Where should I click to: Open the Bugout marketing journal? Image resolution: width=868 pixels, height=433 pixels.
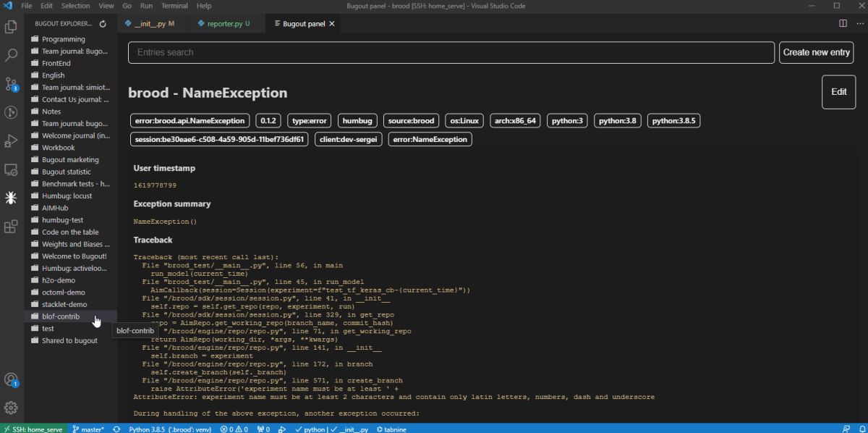70,159
